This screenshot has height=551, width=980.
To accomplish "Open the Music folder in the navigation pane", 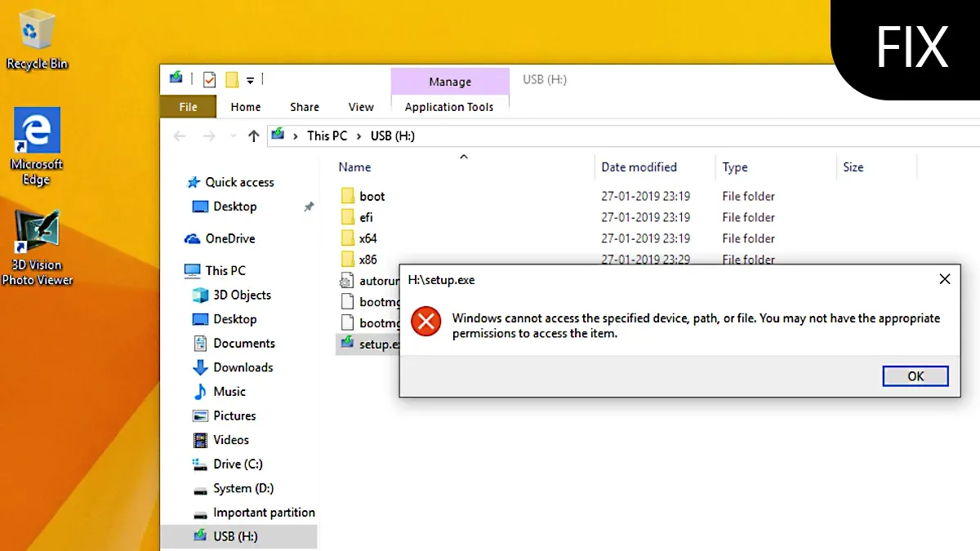I will (x=219, y=392).
